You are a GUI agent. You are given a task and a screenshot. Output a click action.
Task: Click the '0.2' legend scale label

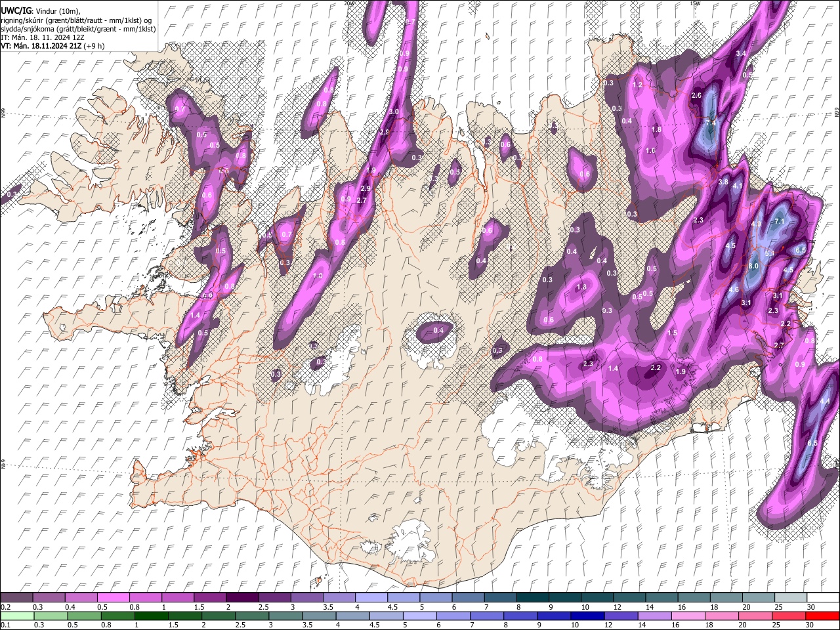(5, 607)
